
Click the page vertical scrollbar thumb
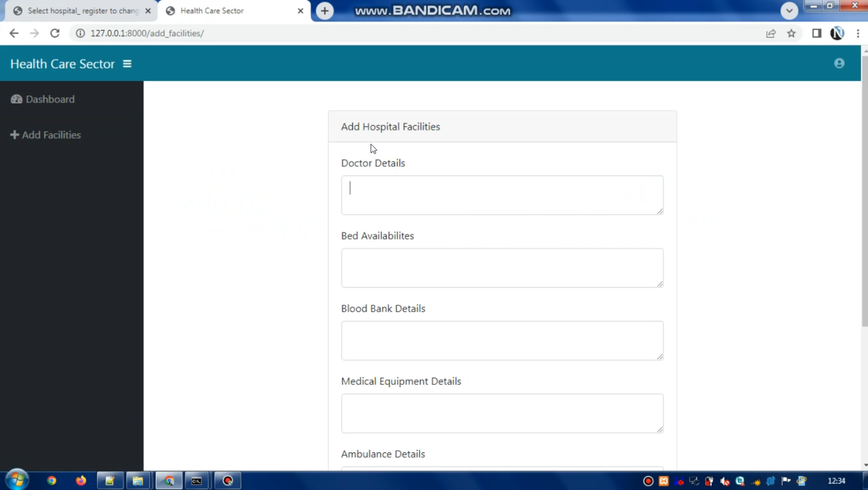(x=865, y=191)
